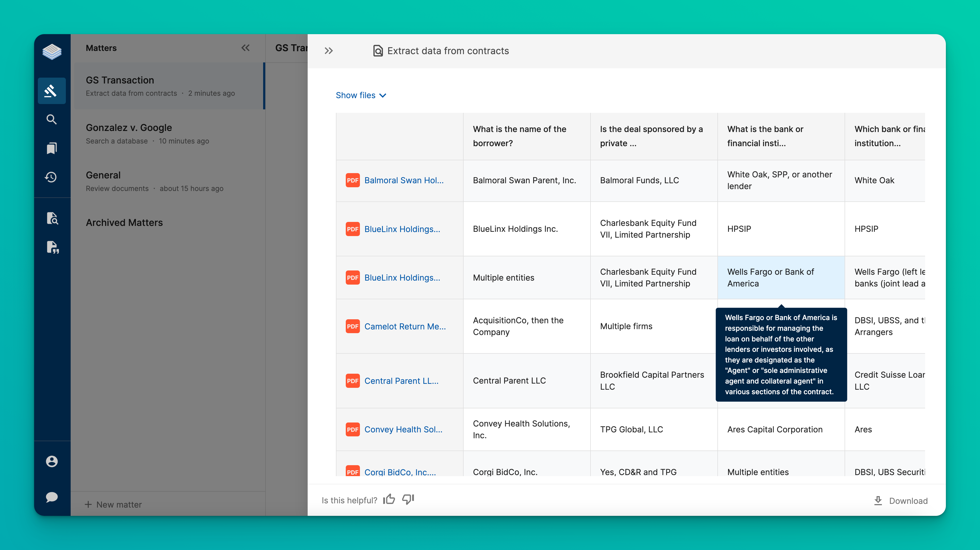
Task: Open the history clock sidebar icon
Action: (51, 177)
